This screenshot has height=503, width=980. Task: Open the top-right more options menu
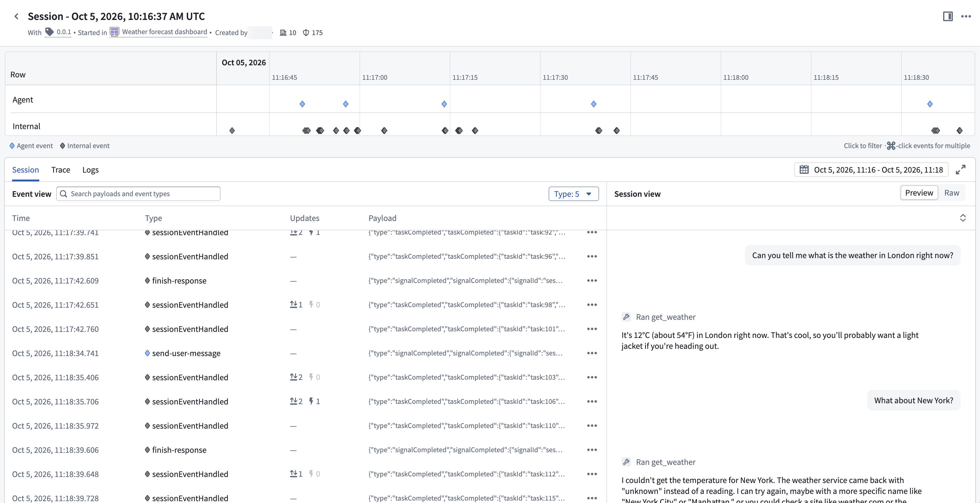(x=966, y=16)
